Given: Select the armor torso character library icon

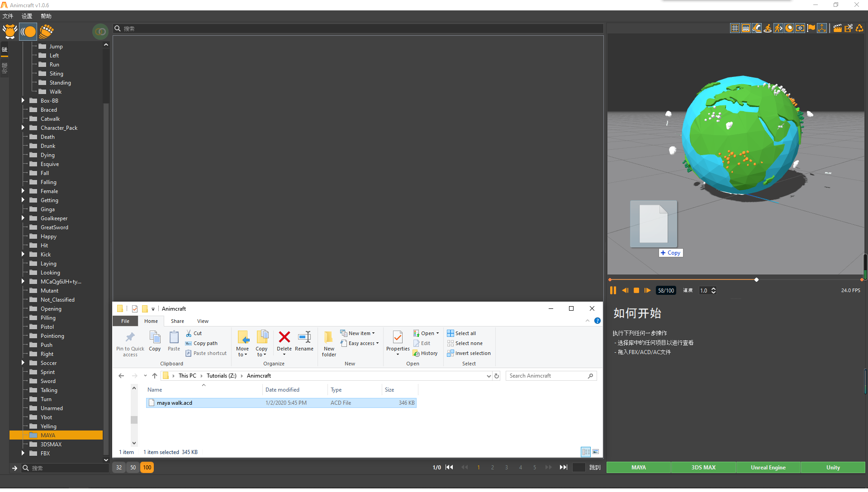Looking at the screenshot, I should coord(9,32).
